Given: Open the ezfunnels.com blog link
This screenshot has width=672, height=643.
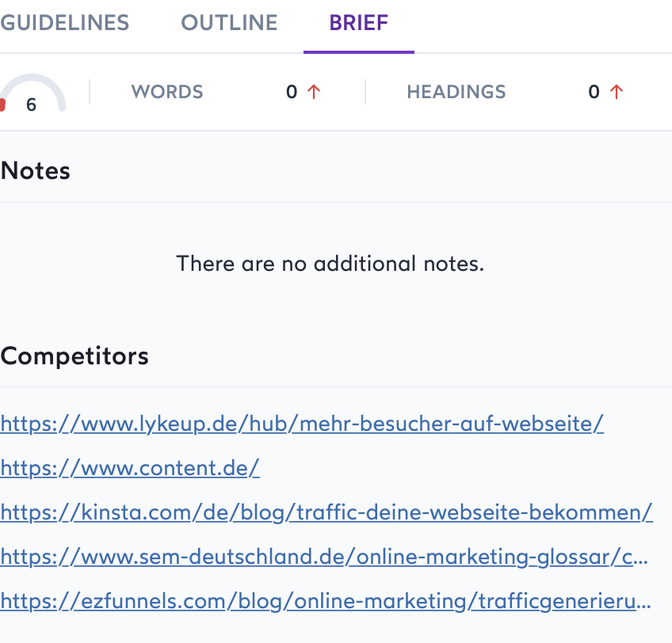Looking at the screenshot, I should pos(326,601).
